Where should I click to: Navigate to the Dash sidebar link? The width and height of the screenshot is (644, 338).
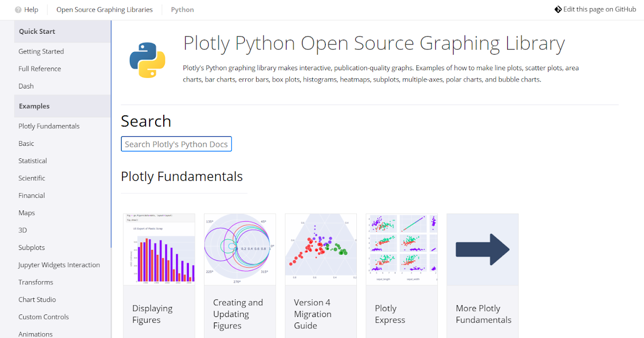(x=26, y=86)
